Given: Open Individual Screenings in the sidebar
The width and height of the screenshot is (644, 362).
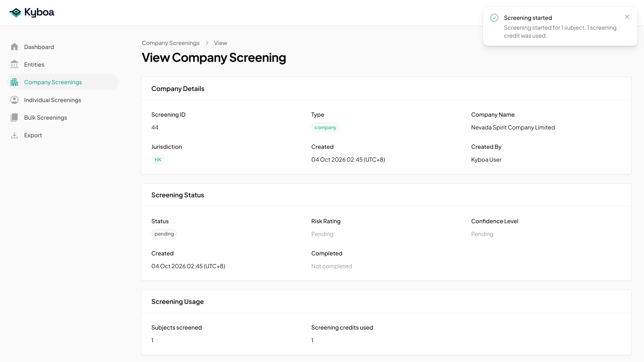Looking at the screenshot, I should click(x=62, y=100).
